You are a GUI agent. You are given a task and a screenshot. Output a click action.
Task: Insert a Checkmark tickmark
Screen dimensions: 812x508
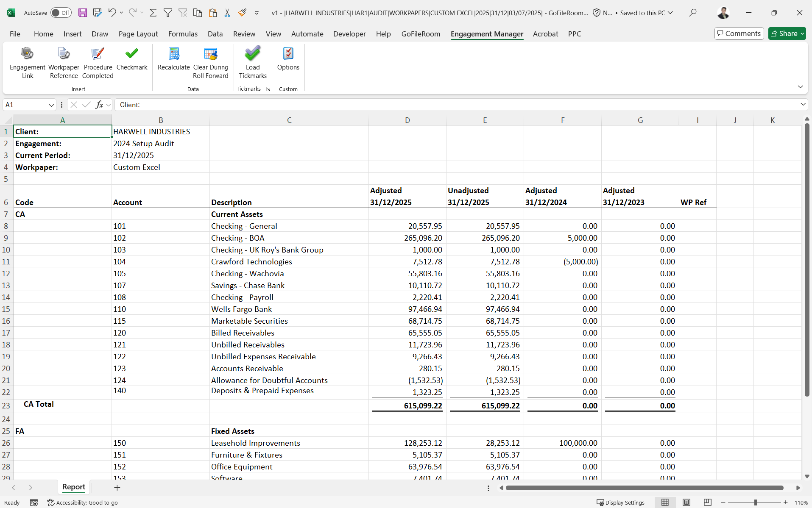click(131, 58)
